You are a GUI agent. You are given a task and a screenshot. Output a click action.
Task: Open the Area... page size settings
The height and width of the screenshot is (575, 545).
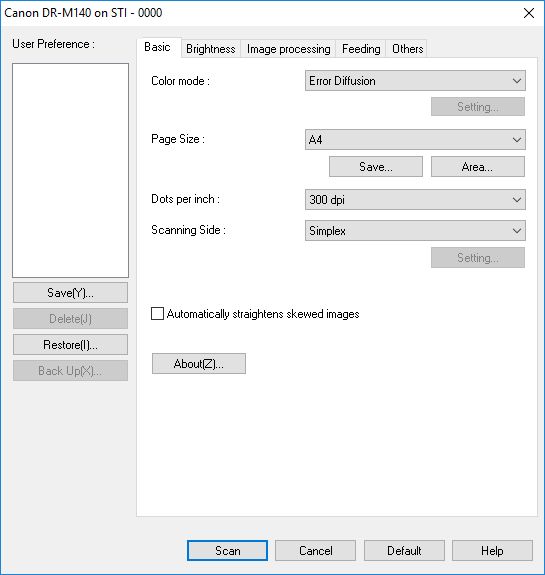[478, 167]
